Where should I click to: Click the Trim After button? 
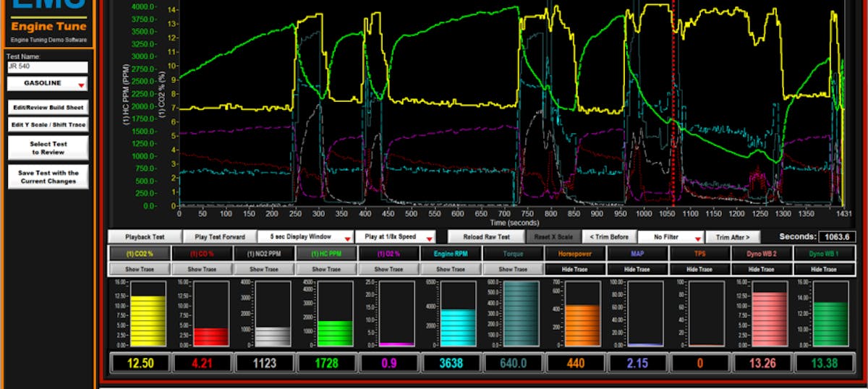pyautogui.click(x=732, y=236)
